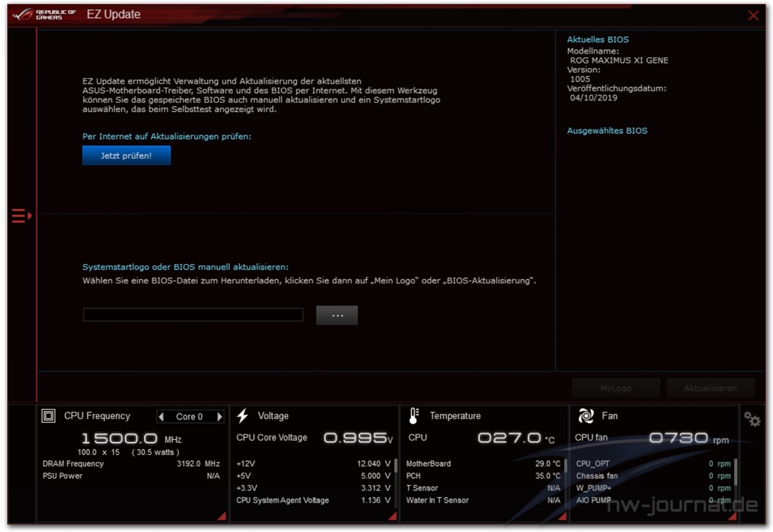Click PCH 35.0 °C row
773x532 pixels.
tap(483, 476)
